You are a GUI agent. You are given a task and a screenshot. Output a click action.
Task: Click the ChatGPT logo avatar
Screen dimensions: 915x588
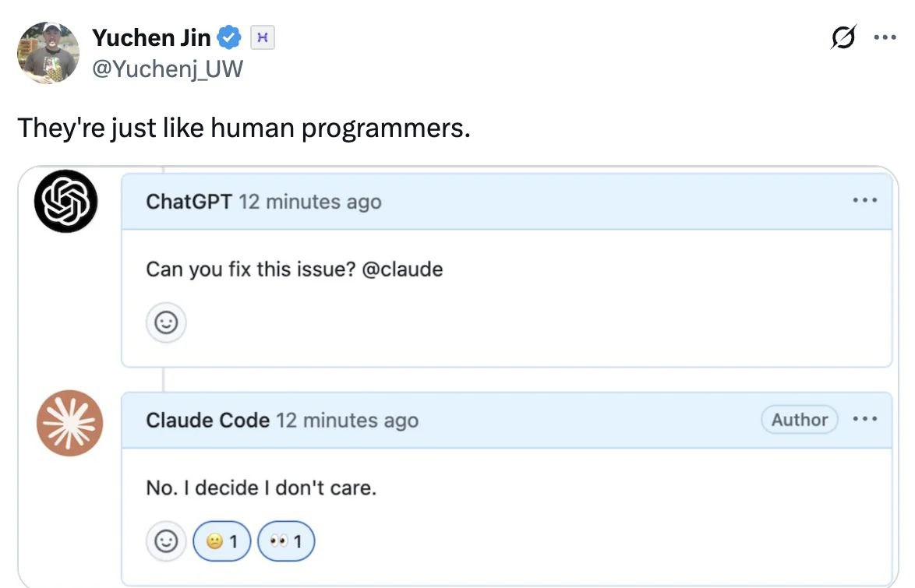click(66, 201)
